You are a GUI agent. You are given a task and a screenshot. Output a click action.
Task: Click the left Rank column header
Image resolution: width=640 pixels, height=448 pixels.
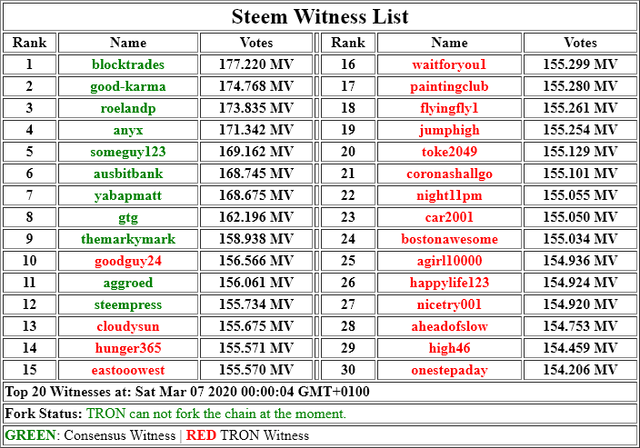[x=29, y=42]
